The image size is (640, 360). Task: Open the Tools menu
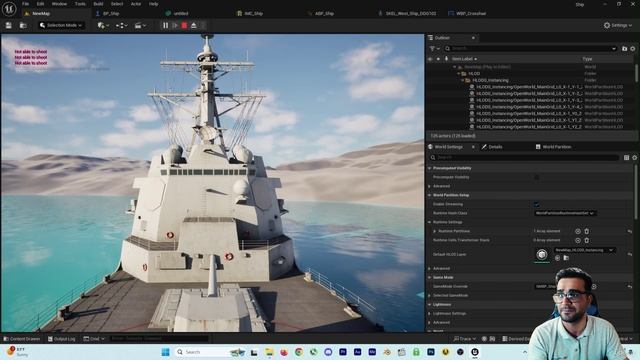coord(80,4)
